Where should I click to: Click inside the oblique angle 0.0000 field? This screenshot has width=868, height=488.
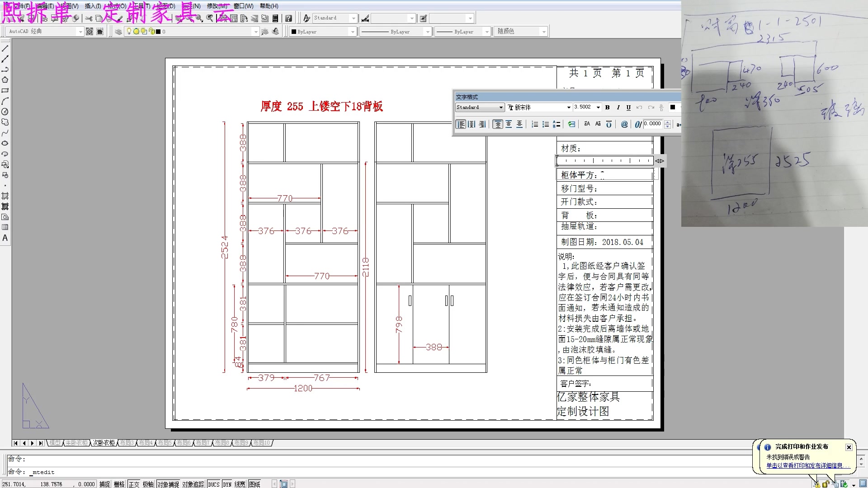[x=653, y=123]
